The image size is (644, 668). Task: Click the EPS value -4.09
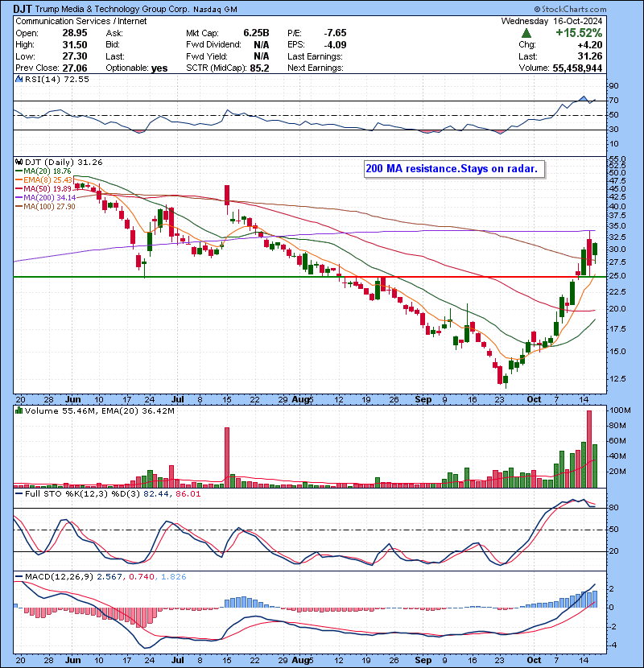335,45
